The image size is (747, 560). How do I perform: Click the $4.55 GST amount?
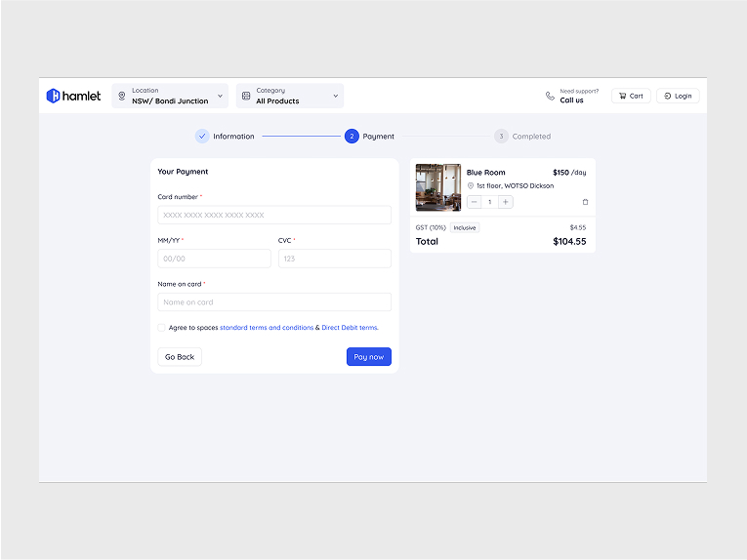pos(578,228)
